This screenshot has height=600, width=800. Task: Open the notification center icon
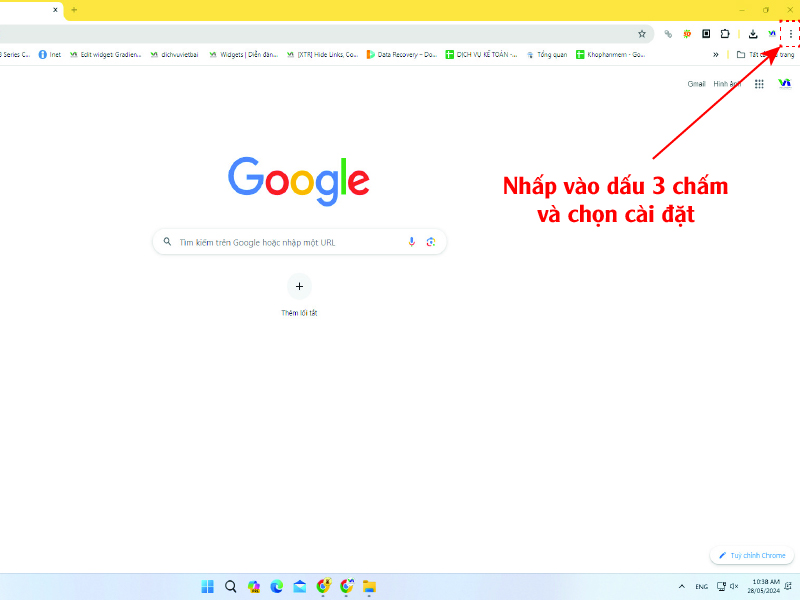[789, 587]
